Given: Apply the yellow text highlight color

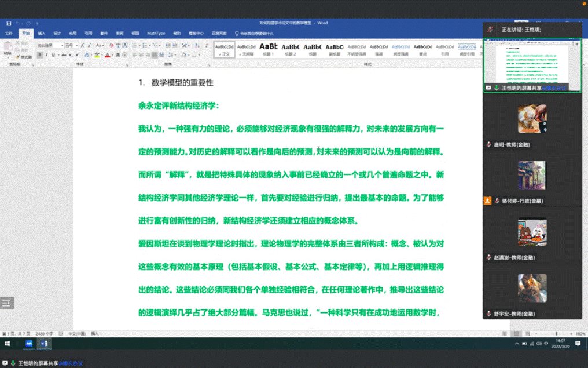Looking at the screenshot, I should point(97,55).
